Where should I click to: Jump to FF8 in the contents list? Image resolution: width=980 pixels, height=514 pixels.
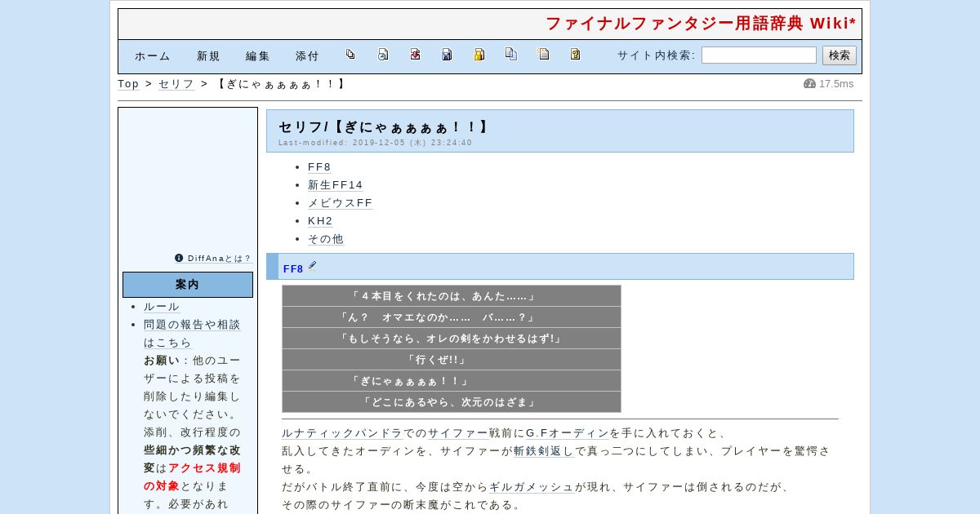point(319,167)
